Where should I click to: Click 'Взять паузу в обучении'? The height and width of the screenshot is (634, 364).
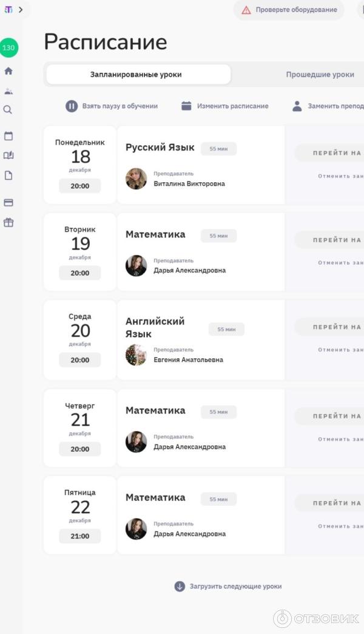[x=112, y=106]
